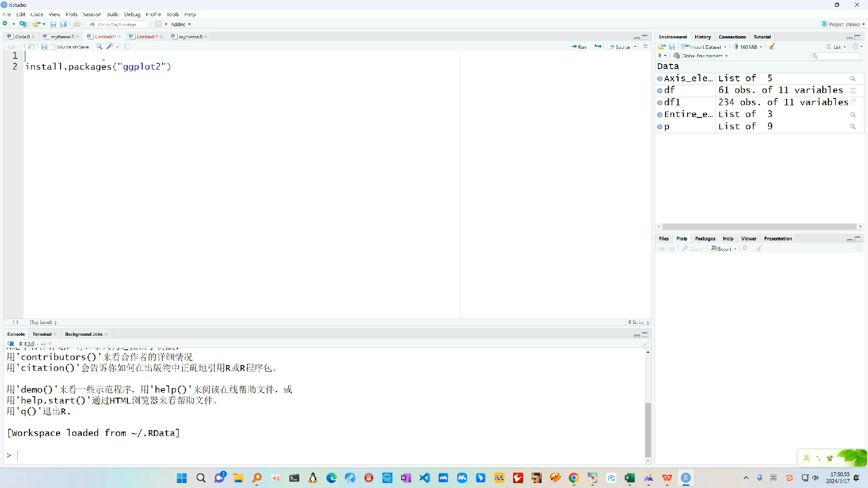Refresh the Environment pane
This screenshot has width=868, height=488.
[855, 47]
